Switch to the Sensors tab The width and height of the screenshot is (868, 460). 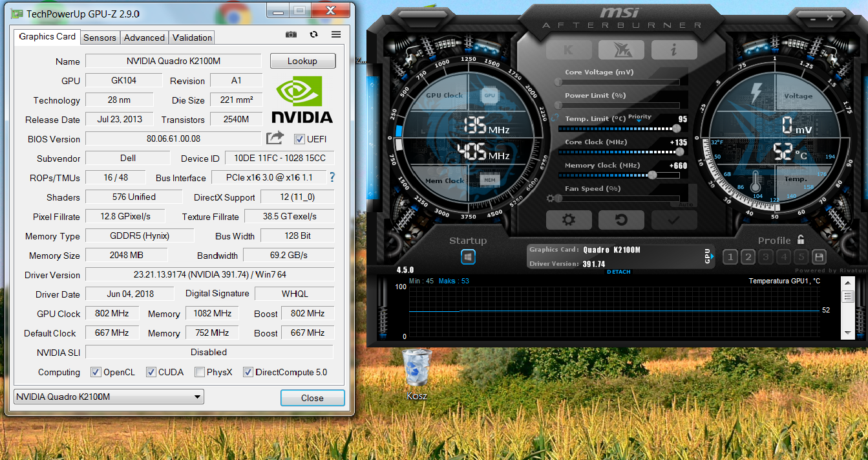(x=100, y=38)
